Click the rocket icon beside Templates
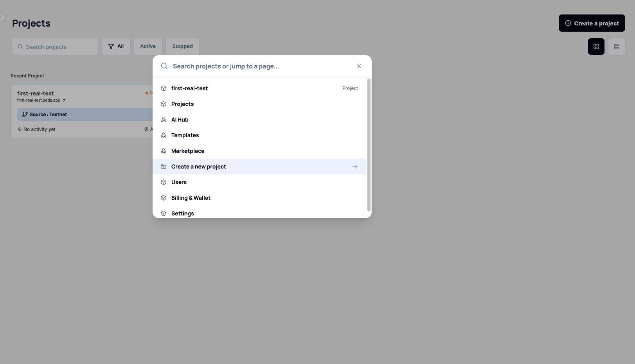Viewport: 635px width, 364px height. point(164,135)
